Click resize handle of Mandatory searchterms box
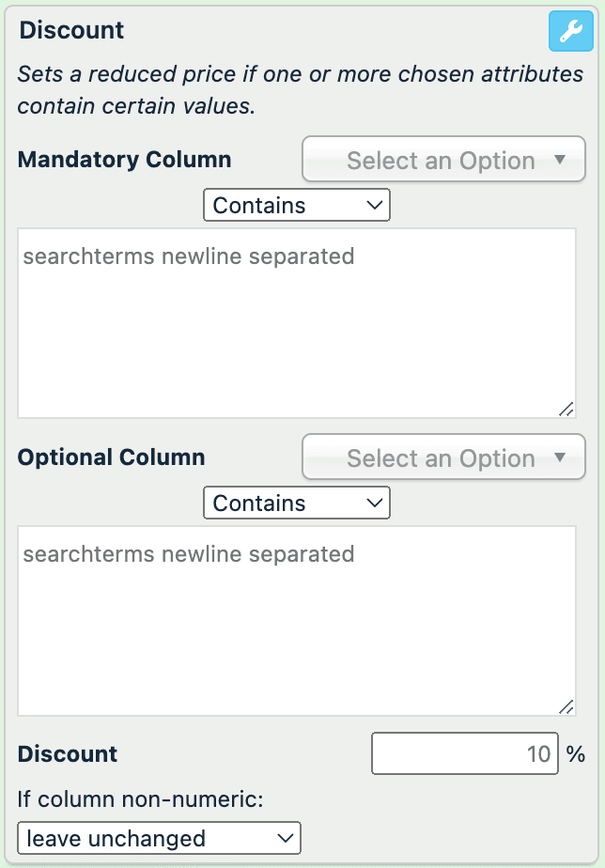The image size is (605, 868). pyautogui.click(x=566, y=409)
